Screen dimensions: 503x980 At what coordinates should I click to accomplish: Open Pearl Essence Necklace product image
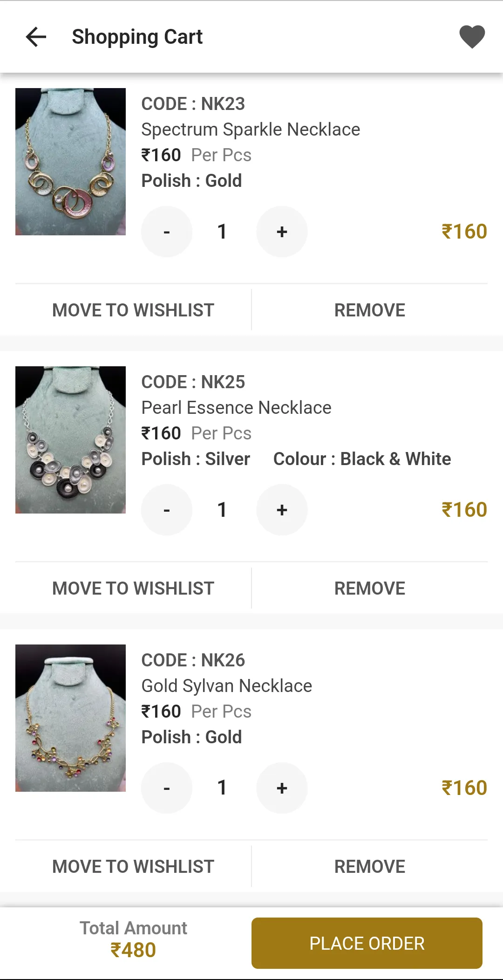[70, 440]
